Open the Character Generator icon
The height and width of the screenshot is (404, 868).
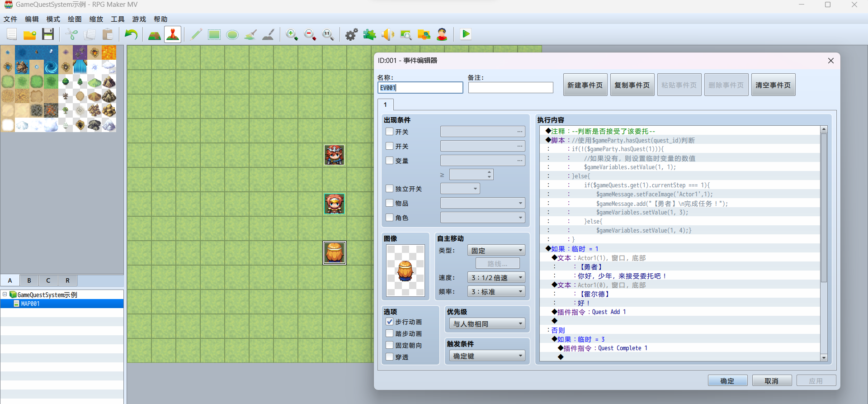point(442,34)
